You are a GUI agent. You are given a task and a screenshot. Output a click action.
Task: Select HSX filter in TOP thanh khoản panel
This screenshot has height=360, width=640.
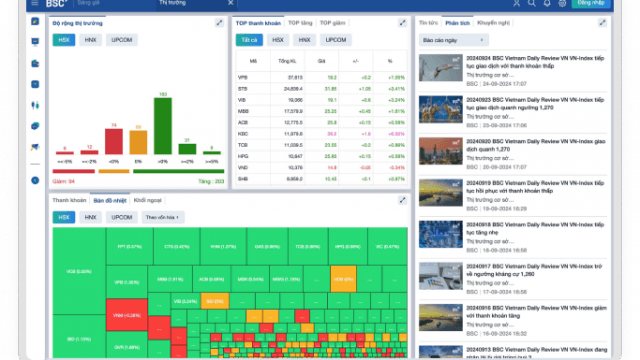coord(278,40)
